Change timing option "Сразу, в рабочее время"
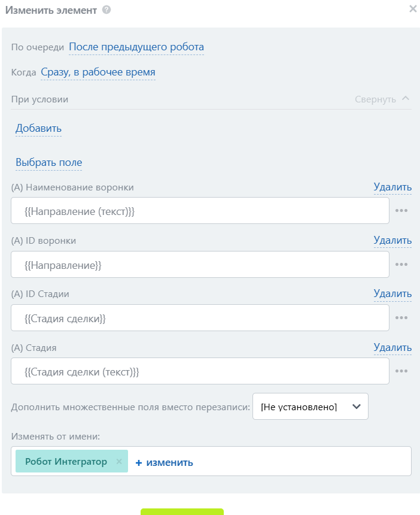The height and width of the screenshot is (515, 420). point(98,72)
